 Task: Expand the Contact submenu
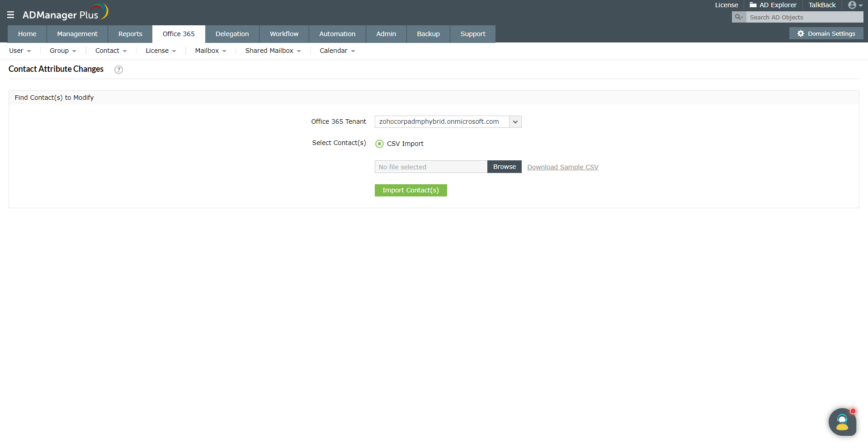tap(111, 51)
